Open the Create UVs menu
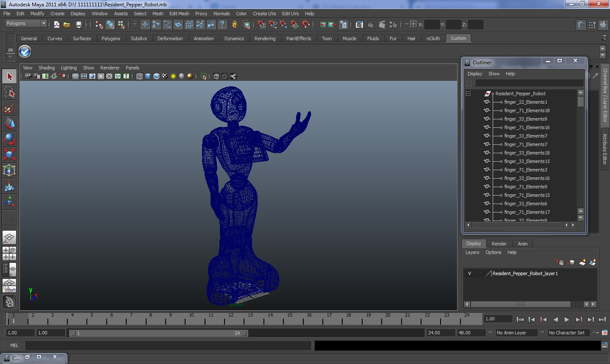This screenshot has height=364, width=610. click(264, 14)
